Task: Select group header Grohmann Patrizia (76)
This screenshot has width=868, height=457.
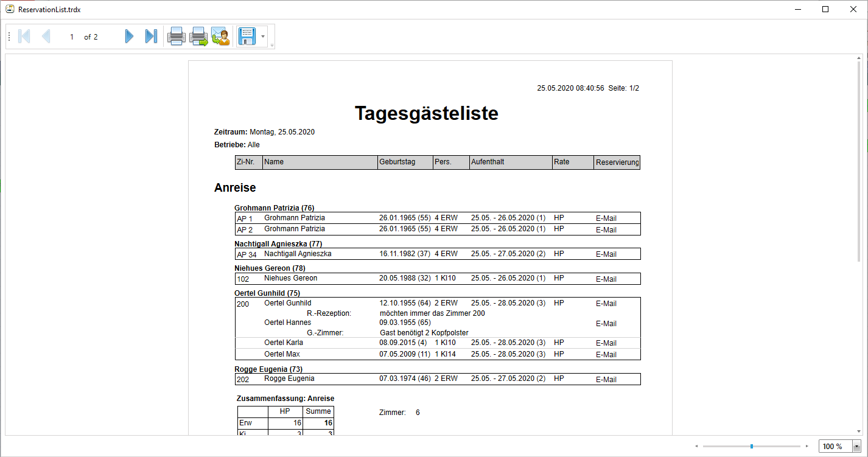Action: click(275, 208)
